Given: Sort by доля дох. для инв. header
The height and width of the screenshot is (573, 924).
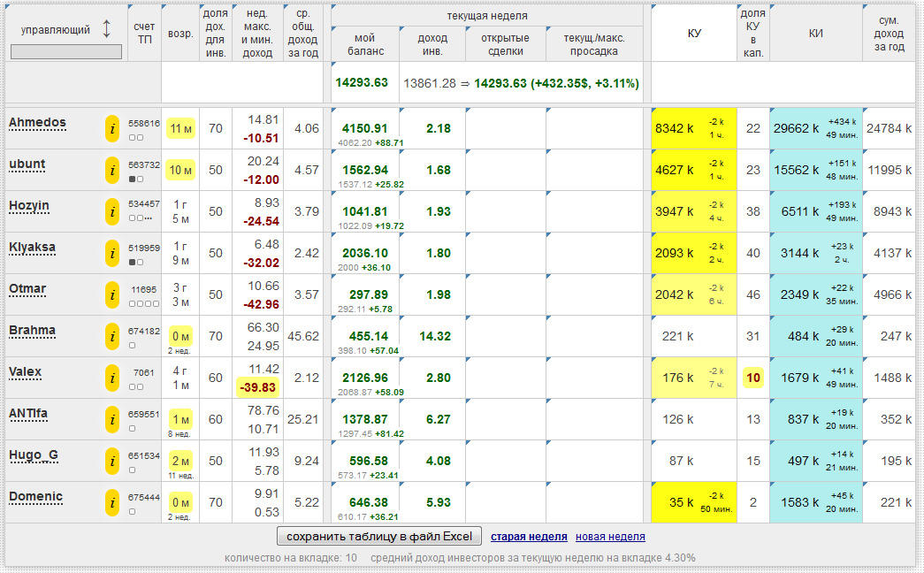Looking at the screenshot, I should [x=215, y=33].
